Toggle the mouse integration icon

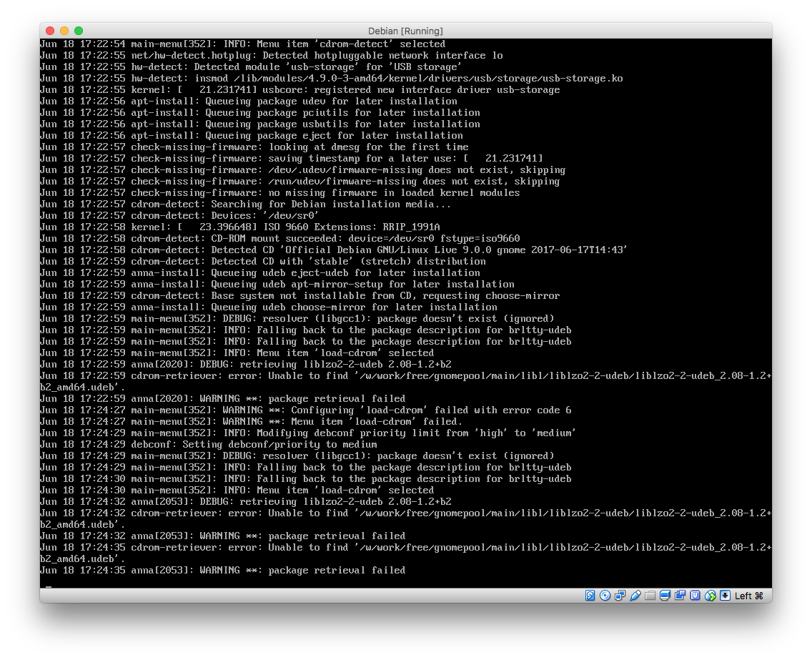(x=710, y=596)
